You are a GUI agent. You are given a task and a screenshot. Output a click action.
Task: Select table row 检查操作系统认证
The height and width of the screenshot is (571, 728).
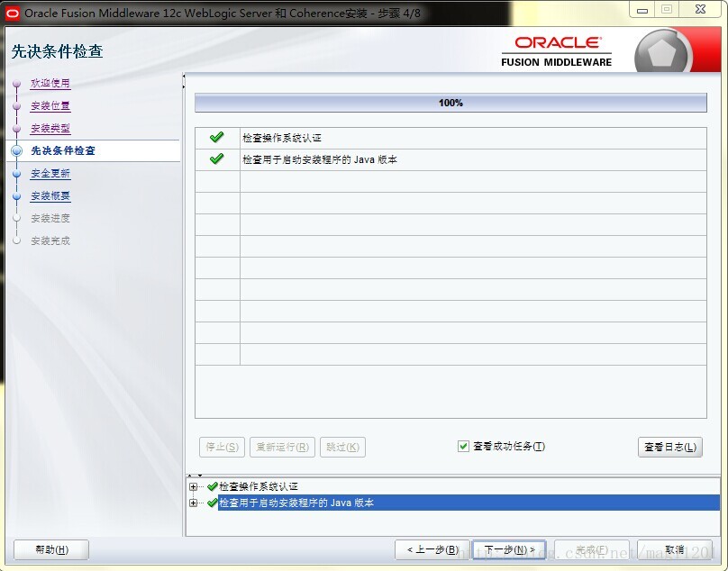point(450,138)
